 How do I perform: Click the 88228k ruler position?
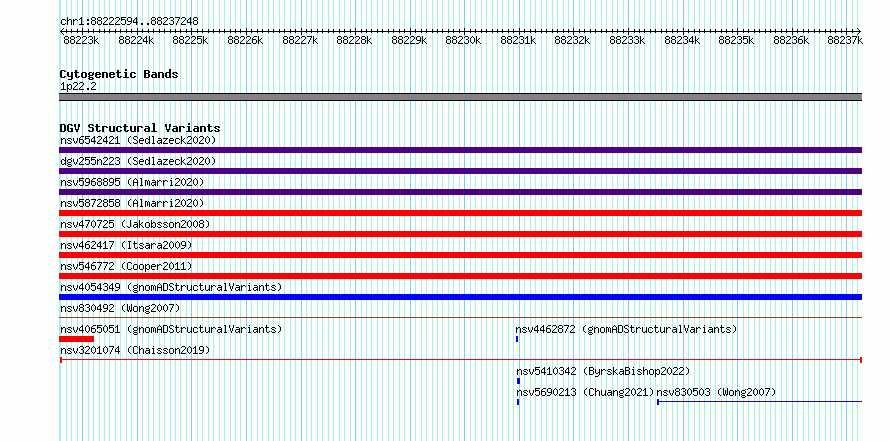354,40
